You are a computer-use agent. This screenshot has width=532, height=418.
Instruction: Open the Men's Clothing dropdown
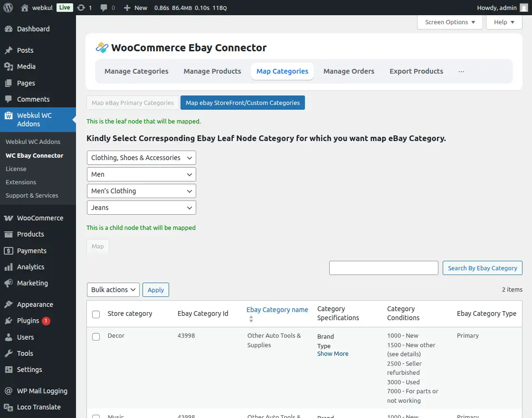pos(142,191)
